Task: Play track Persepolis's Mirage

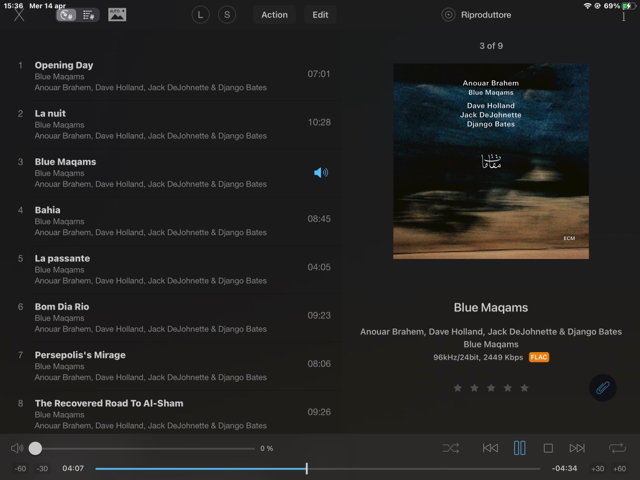Action: 171,366
